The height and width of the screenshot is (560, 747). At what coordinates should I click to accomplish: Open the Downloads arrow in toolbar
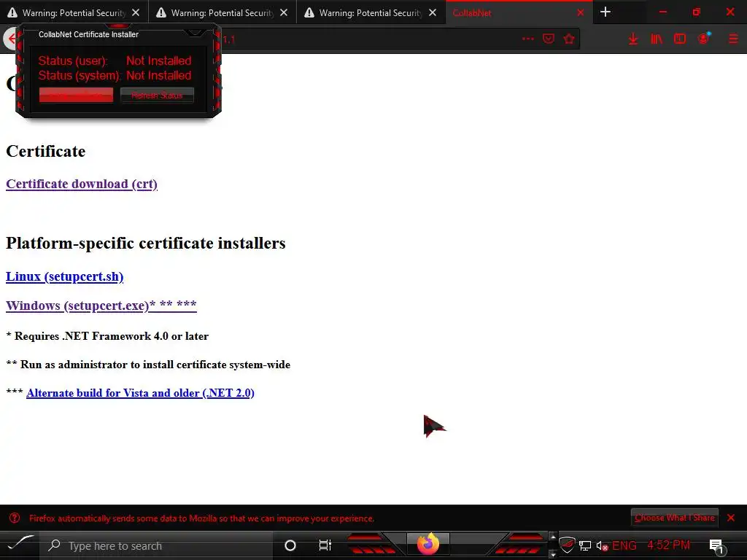[633, 39]
